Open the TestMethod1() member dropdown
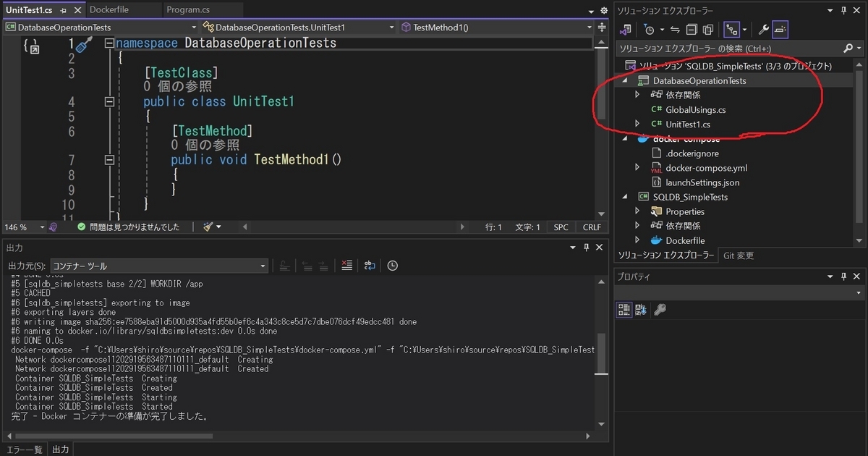This screenshot has width=868, height=456. tap(496, 27)
